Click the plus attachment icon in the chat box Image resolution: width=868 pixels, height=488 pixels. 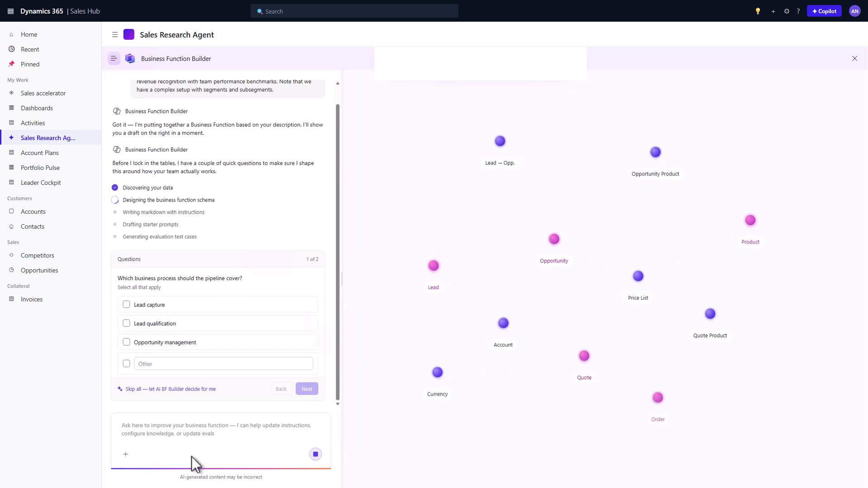tap(126, 454)
